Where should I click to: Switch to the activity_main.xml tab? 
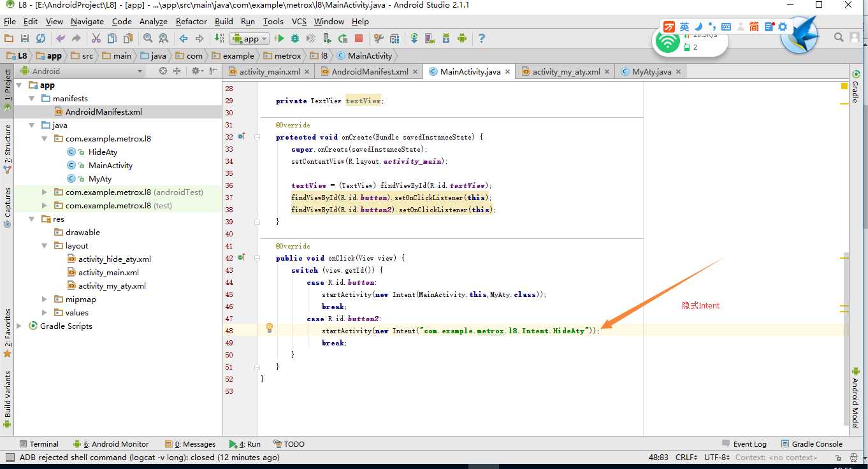point(269,72)
